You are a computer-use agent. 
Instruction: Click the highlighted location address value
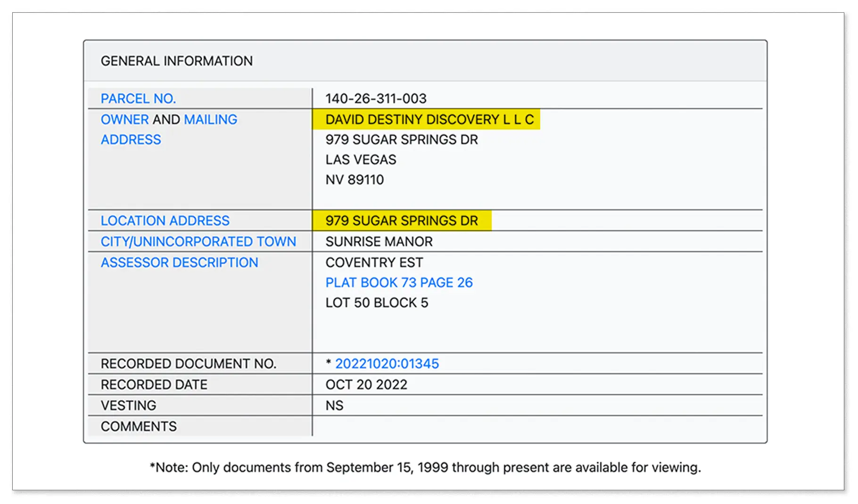click(402, 220)
